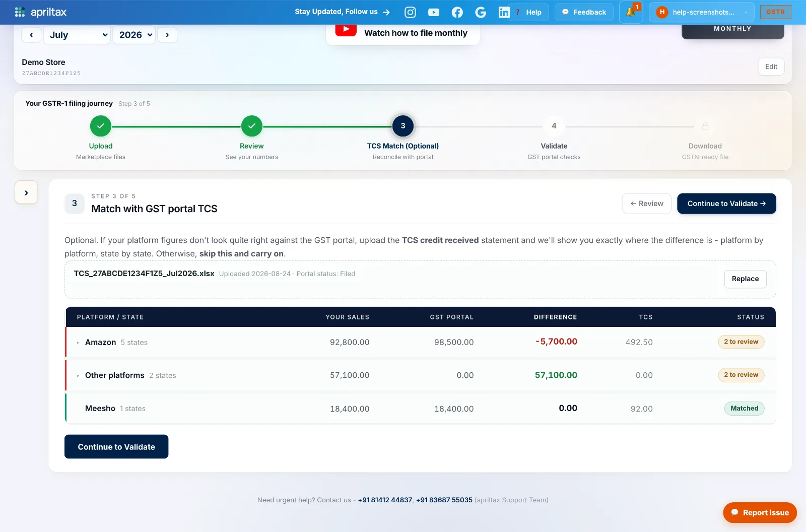Click the Upload step label

tap(101, 146)
